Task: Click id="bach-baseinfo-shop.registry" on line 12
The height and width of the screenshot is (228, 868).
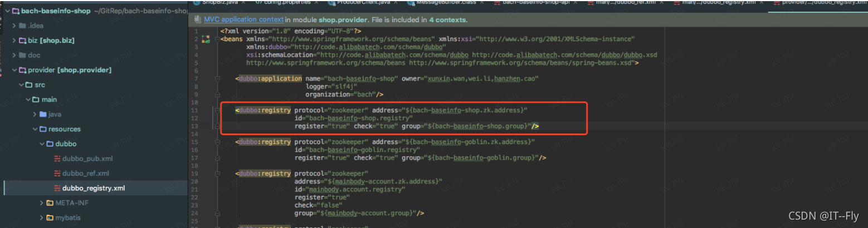Action: pos(353,118)
